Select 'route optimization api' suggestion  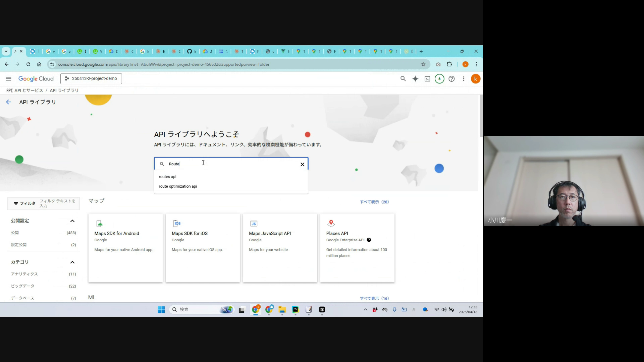click(x=178, y=186)
